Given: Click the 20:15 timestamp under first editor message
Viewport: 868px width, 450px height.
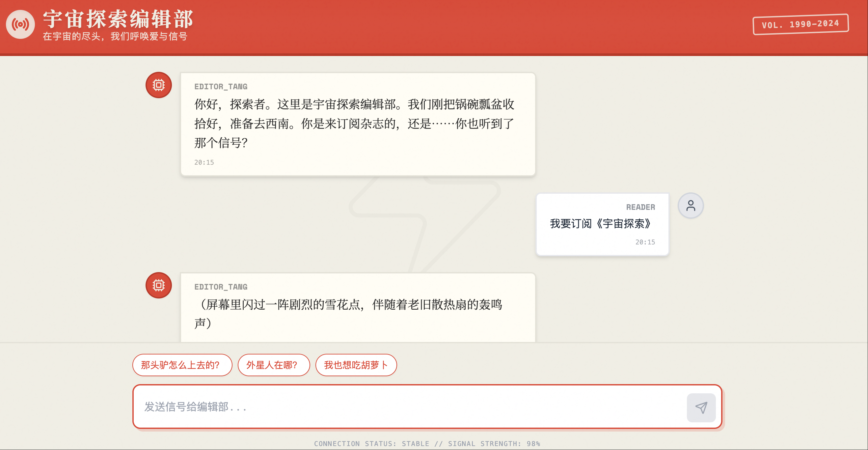Looking at the screenshot, I should click(204, 162).
